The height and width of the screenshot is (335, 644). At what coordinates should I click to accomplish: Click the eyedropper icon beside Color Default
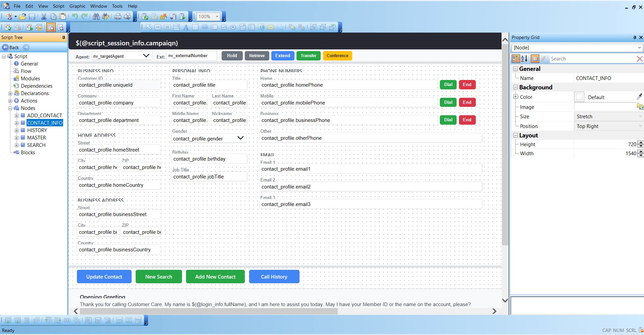pos(639,97)
